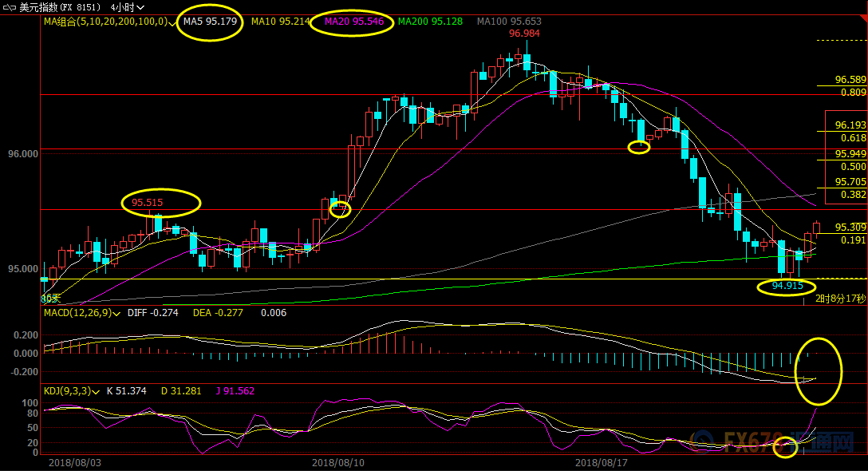
Task: Expand the MA组合 indicator settings dropdown
Action: click(x=173, y=22)
